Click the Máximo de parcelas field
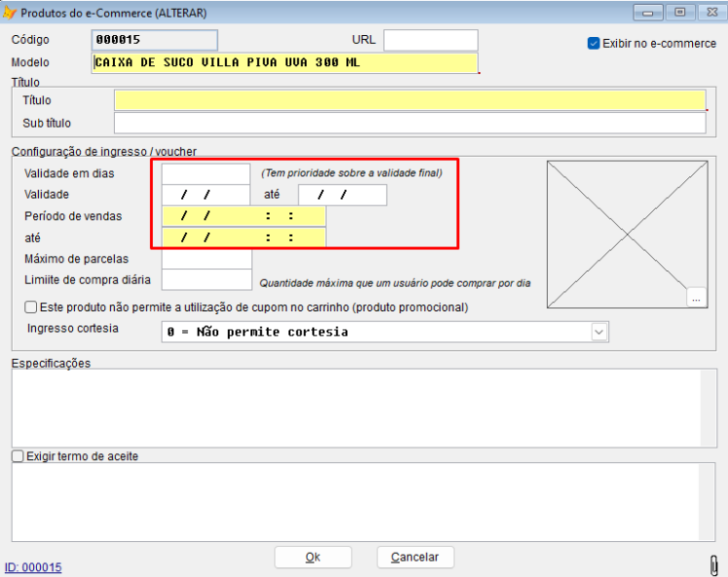728x577 pixels. [205, 259]
